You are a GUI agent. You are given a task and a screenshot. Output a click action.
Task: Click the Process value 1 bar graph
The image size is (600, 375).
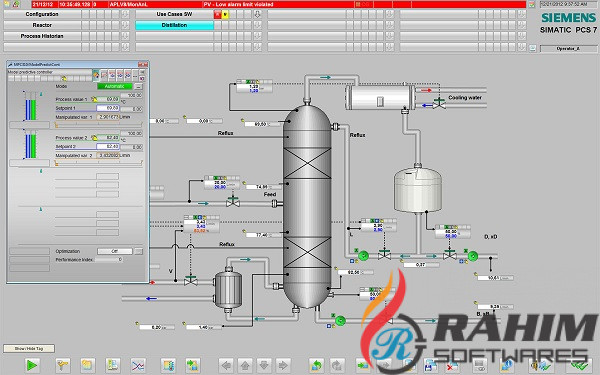(x=32, y=106)
